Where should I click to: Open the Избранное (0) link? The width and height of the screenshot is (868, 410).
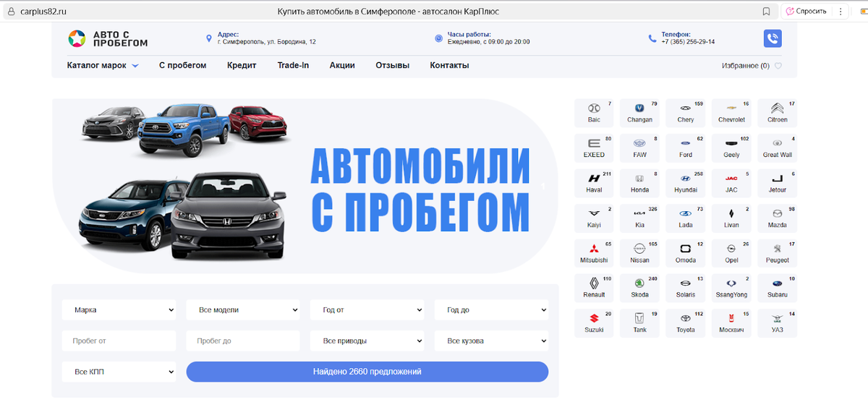coord(746,66)
